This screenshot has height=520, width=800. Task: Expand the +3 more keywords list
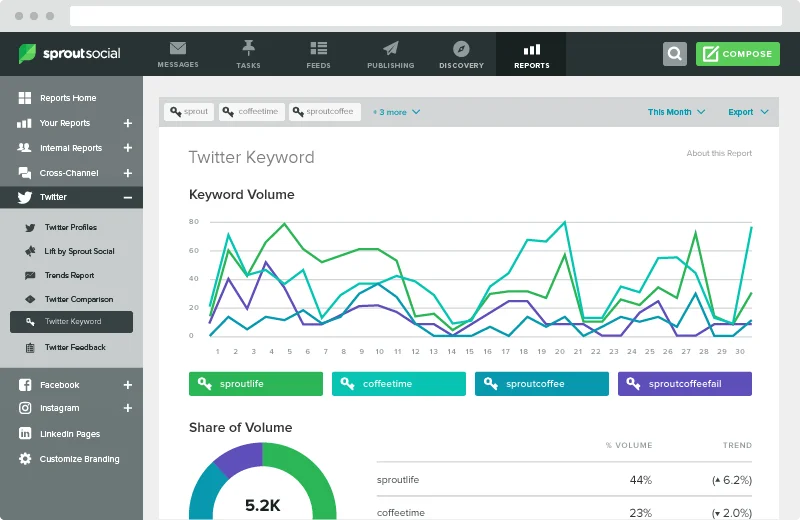coord(396,112)
